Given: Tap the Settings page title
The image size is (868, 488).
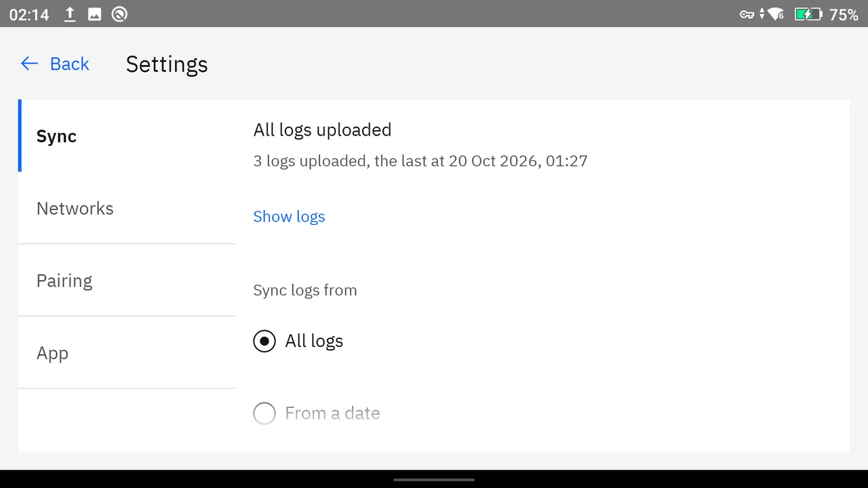Looking at the screenshot, I should [167, 64].
